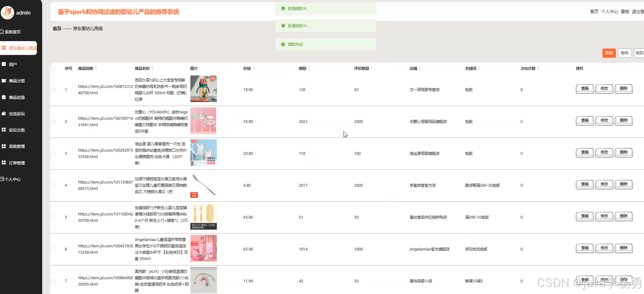Click price cell 63.98
Screen dimensions: 644x294
tap(248, 249)
